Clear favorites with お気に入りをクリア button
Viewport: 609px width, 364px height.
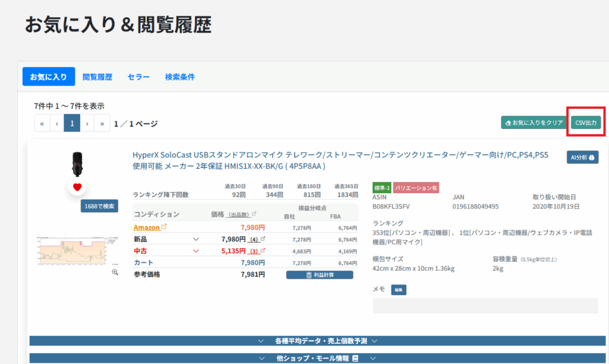point(533,123)
